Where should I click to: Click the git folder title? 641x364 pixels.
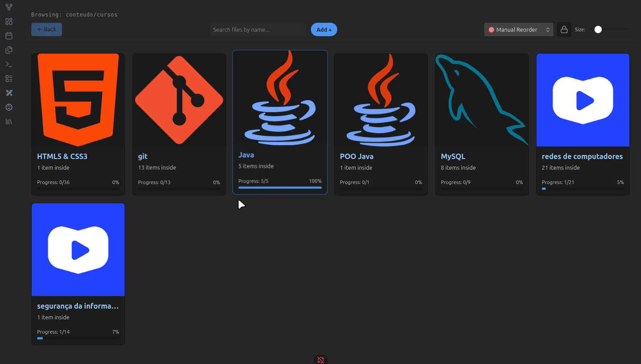click(143, 156)
